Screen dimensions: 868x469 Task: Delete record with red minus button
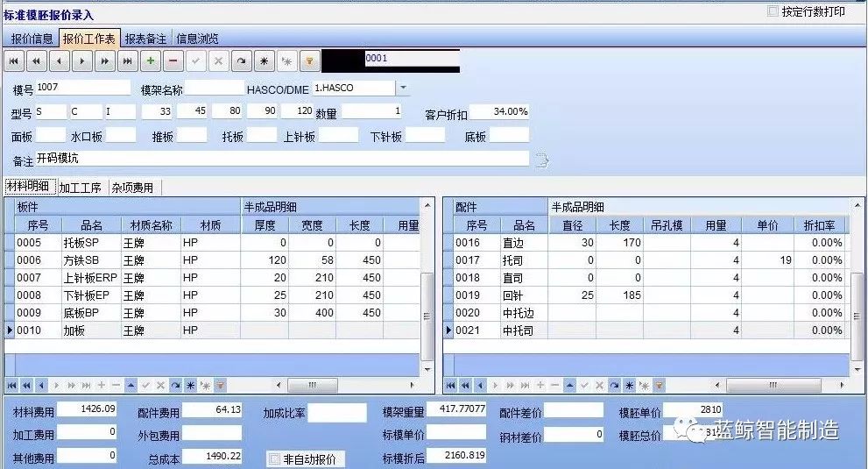[x=173, y=60]
